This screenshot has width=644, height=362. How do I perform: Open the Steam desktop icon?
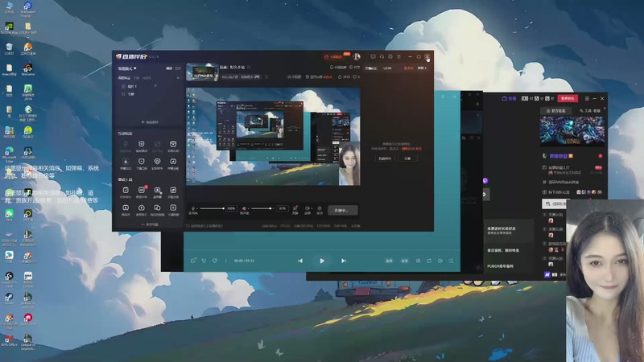(x=9, y=298)
